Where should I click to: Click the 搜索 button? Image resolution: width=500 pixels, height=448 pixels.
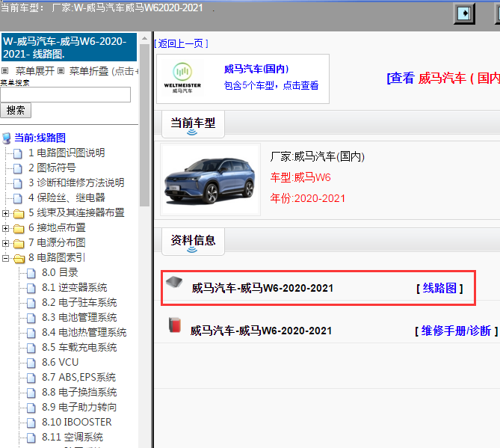point(16,111)
